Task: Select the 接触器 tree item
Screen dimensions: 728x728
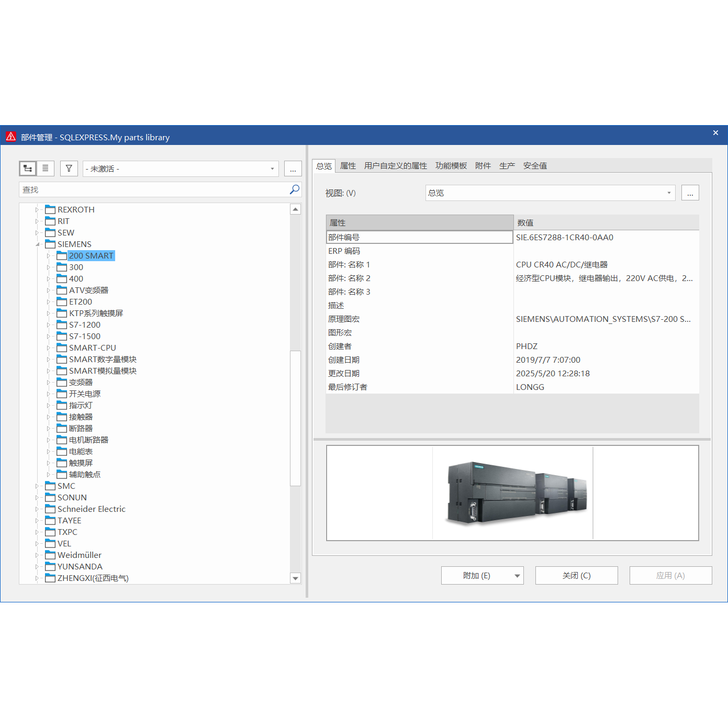Action: (x=81, y=417)
